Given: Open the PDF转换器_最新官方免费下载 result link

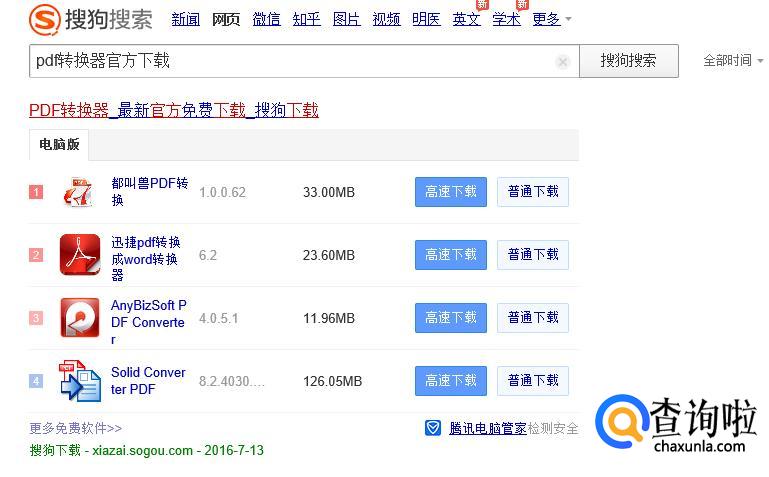Looking at the screenshot, I should pos(174,110).
